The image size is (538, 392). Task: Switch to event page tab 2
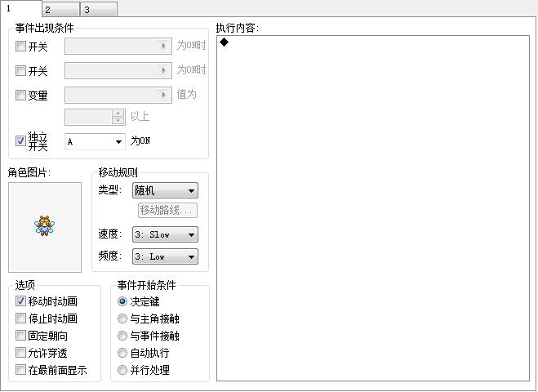coord(60,10)
